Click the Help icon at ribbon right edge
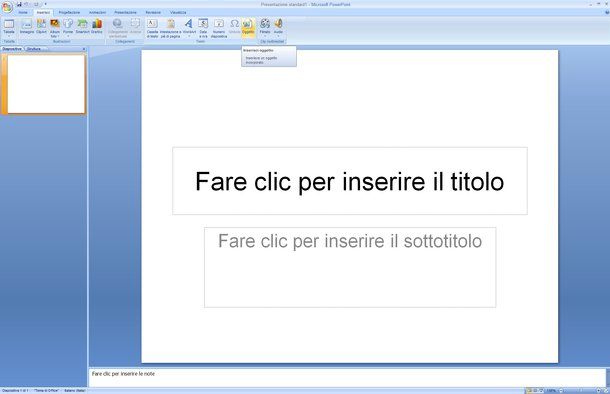The width and height of the screenshot is (610, 394). [607, 12]
